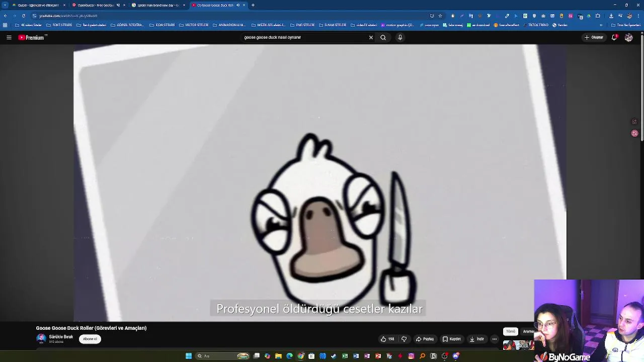This screenshot has height=362, width=644.
Task: Open the İLHAM SİTELERİ bookmark folder
Action: (332, 25)
